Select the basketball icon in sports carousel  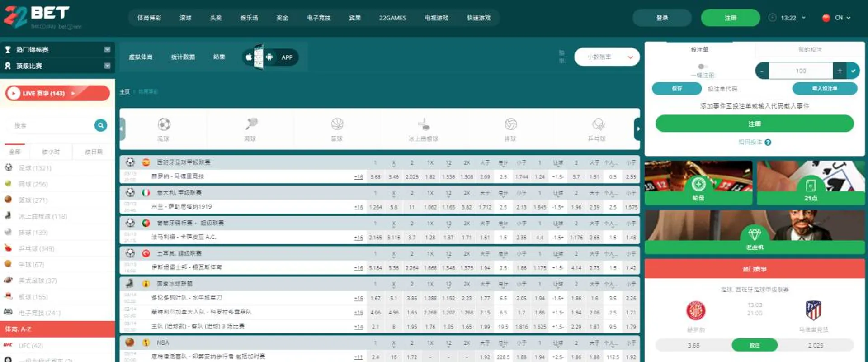pos(337,124)
